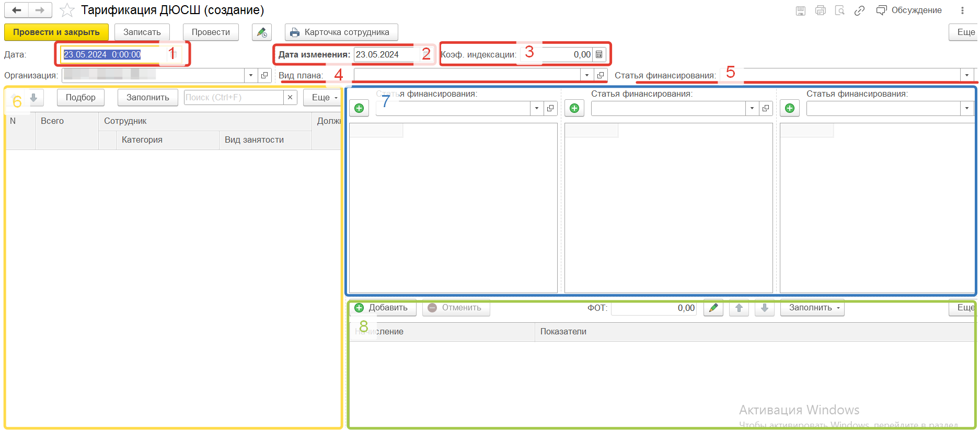Open the print icon in the title bar
This screenshot has height=430, width=980.
(x=820, y=10)
